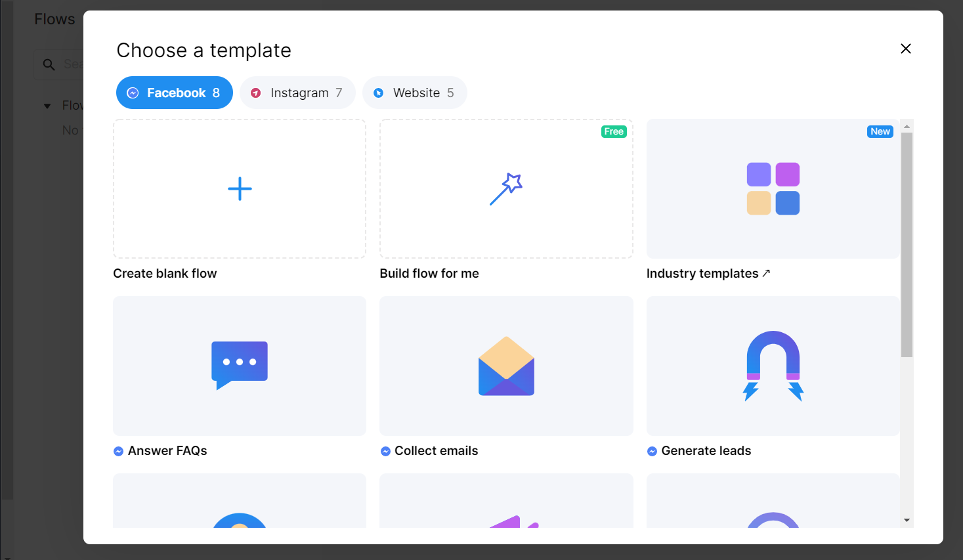963x560 pixels.
Task: Click the Build flow for me label
Action: (429, 274)
